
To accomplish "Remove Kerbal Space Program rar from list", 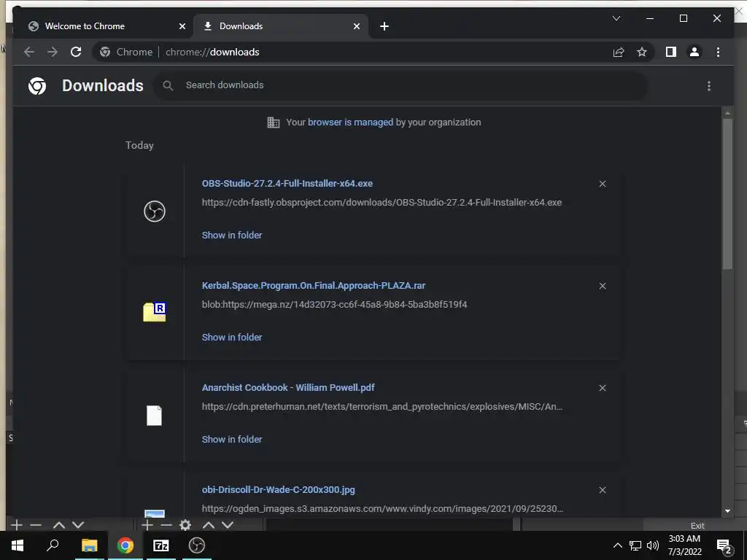I will (602, 286).
